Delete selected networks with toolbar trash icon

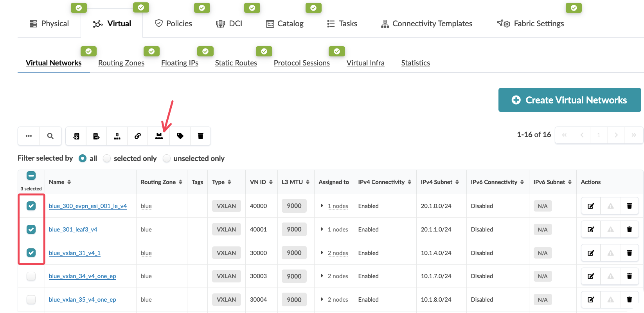tap(201, 136)
